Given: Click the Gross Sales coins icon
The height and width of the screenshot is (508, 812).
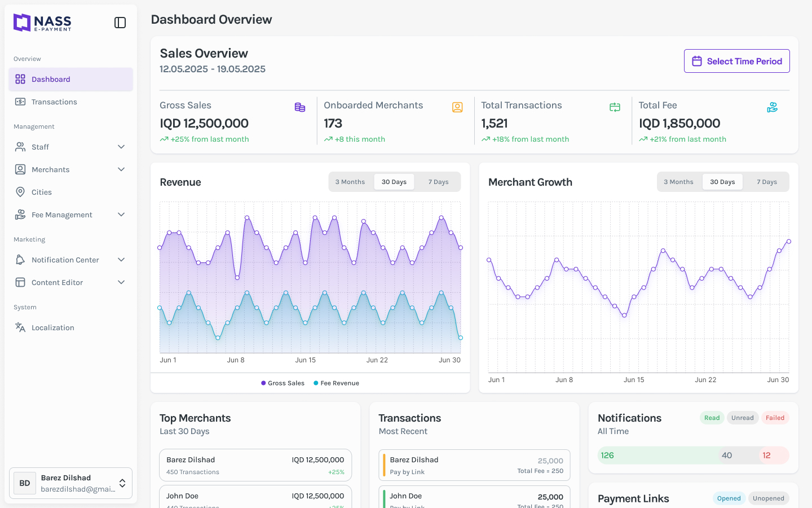Looking at the screenshot, I should [300, 107].
